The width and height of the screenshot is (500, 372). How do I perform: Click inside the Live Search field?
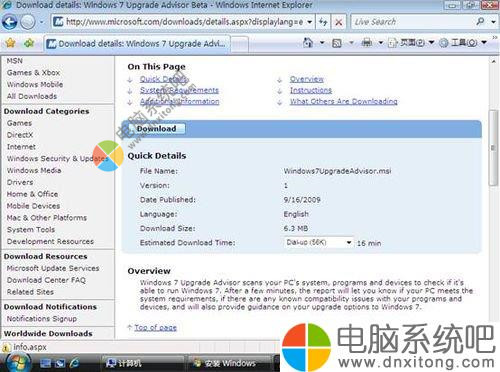pos(413,22)
